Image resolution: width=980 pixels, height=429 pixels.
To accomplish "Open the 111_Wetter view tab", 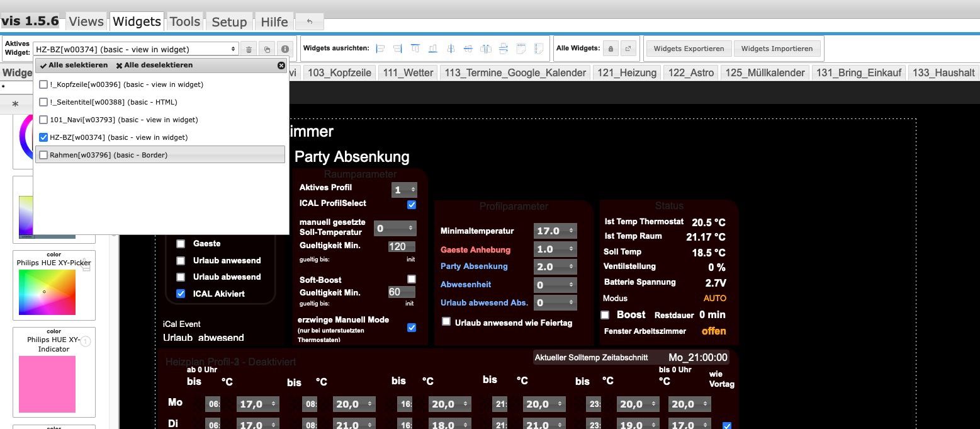I will [x=408, y=72].
